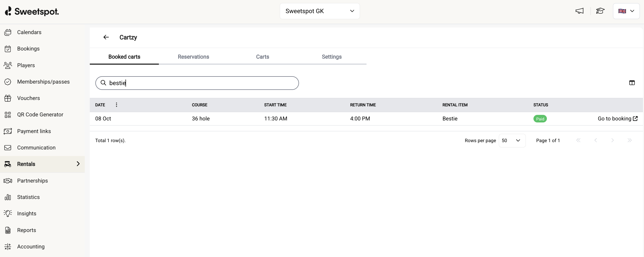Click the search field containing bestie
This screenshot has width=644, height=257.
click(x=197, y=83)
